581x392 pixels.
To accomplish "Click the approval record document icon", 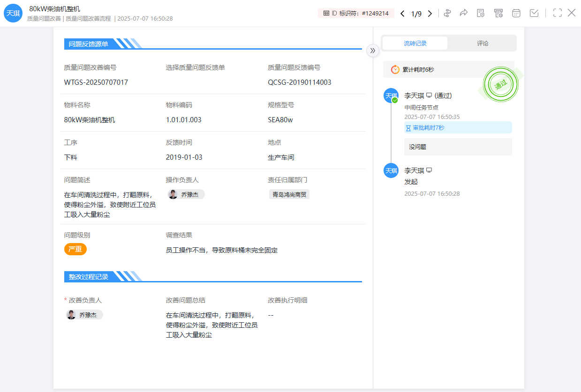I will coord(481,13).
